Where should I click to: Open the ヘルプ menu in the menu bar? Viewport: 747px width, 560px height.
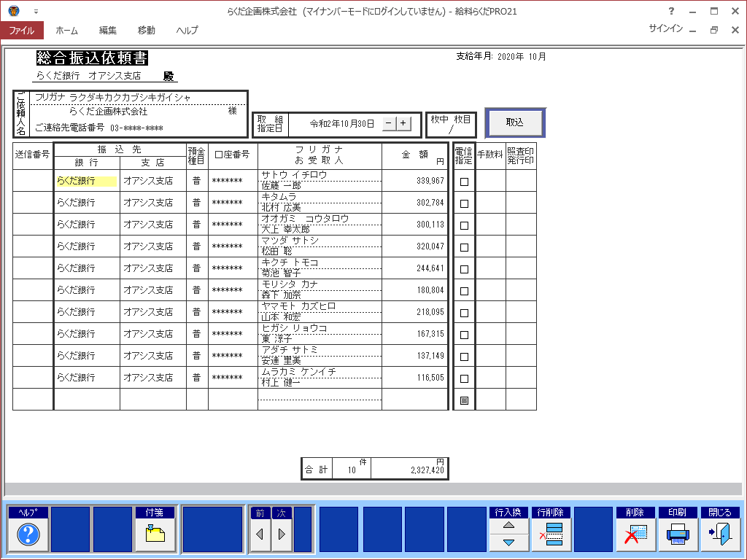pos(187,31)
